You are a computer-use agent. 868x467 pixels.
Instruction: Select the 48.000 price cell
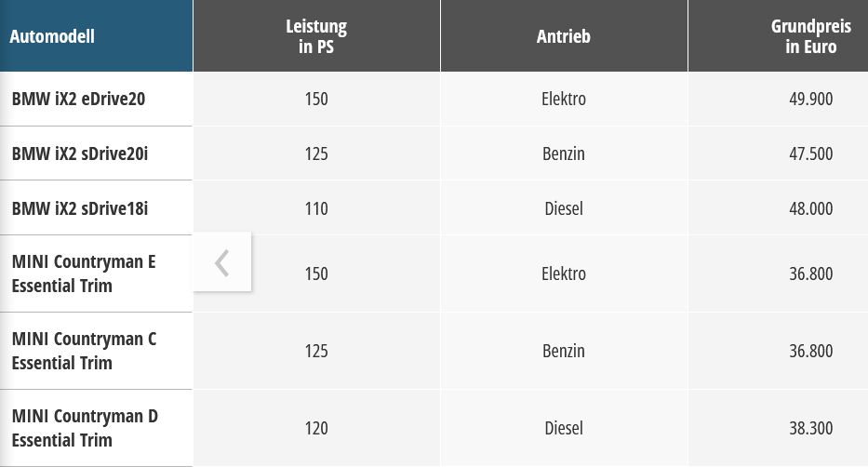(x=810, y=208)
